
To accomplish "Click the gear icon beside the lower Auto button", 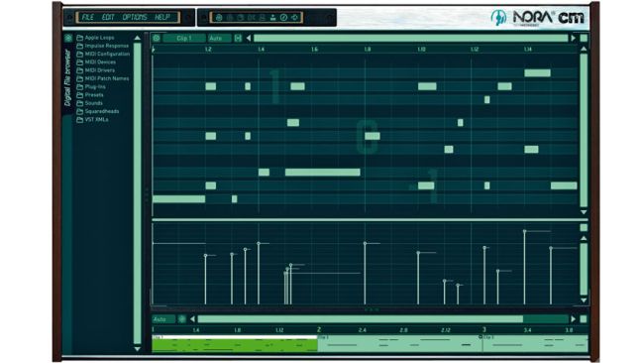I will [182, 319].
